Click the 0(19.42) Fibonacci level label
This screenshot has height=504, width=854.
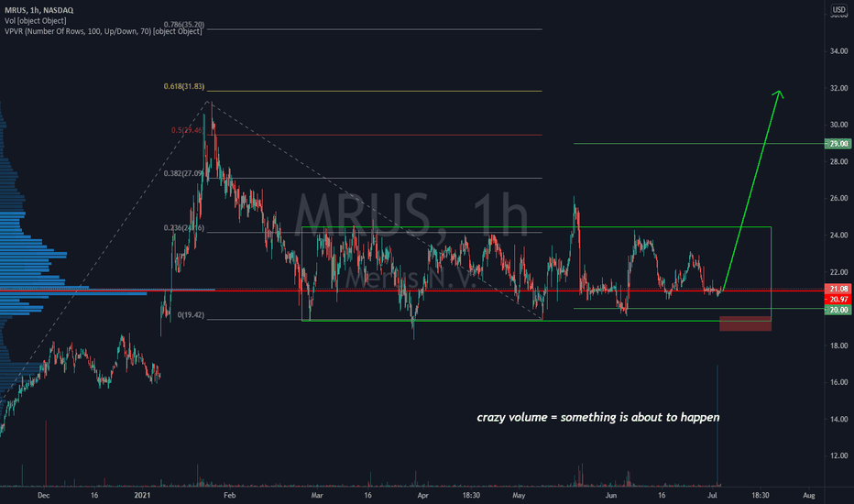coord(191,315)
